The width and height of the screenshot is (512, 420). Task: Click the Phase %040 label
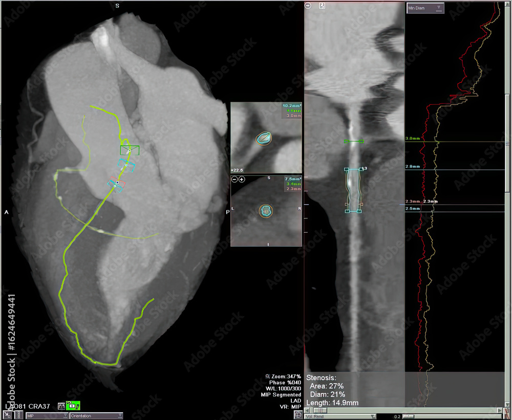coord(285,383)
